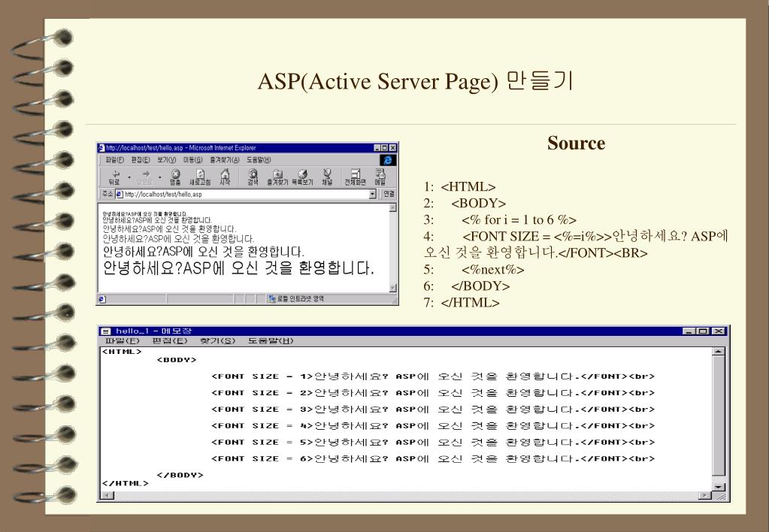Click the FONT SIZE = 3 line in Notepad

pos(433,410)
